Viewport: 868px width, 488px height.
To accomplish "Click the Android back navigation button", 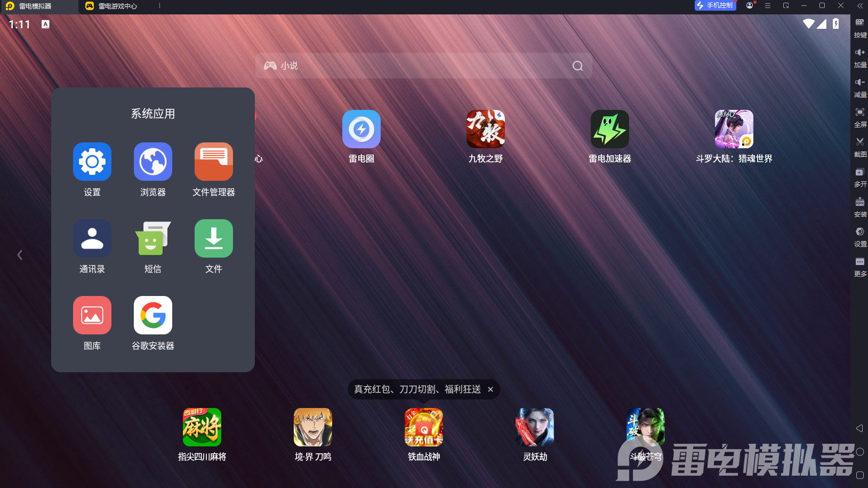I will [x=859, y=428].
